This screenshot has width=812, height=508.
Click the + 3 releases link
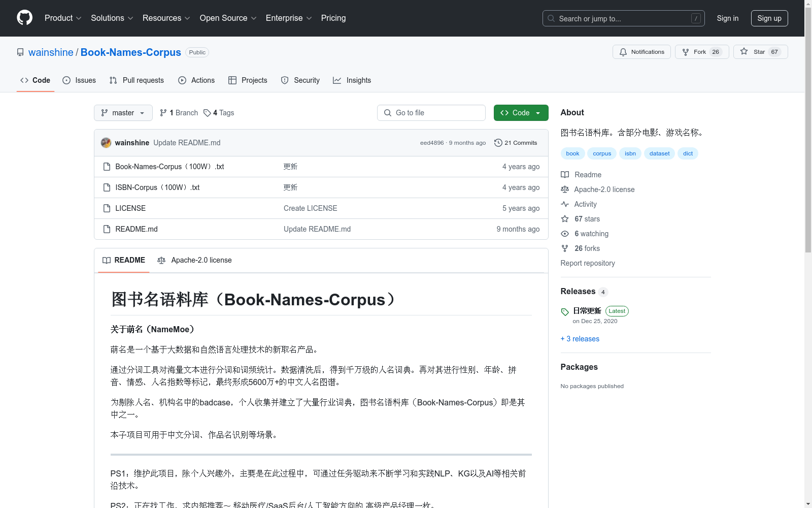point(580,339)
